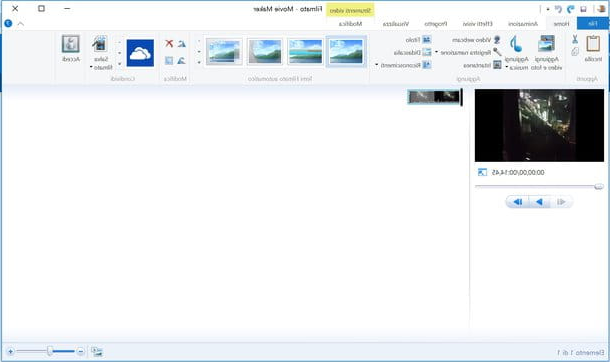Open the Help question mark icon
Image resolution: width=610 pixels, height=362 pixels.
pyautogui.click(x=8, y=24)
